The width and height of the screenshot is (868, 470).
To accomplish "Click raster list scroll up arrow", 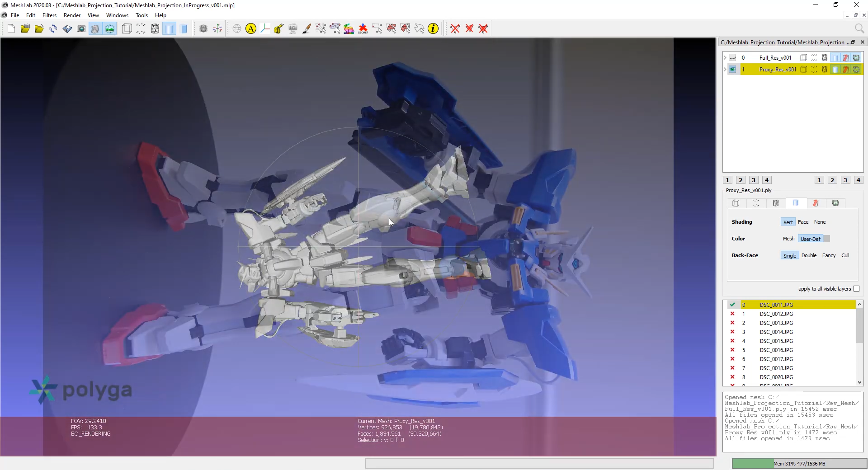I will coord(859,304).
